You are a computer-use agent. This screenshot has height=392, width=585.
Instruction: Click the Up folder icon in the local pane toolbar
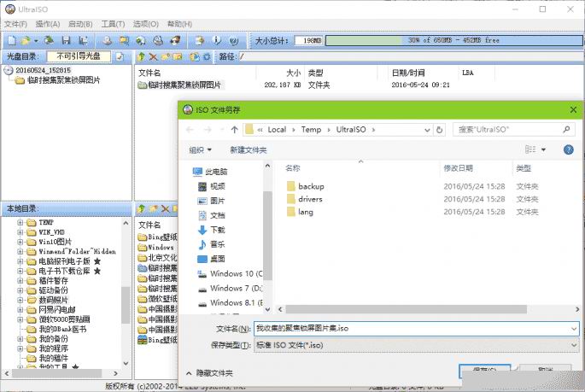pos(142,209)
